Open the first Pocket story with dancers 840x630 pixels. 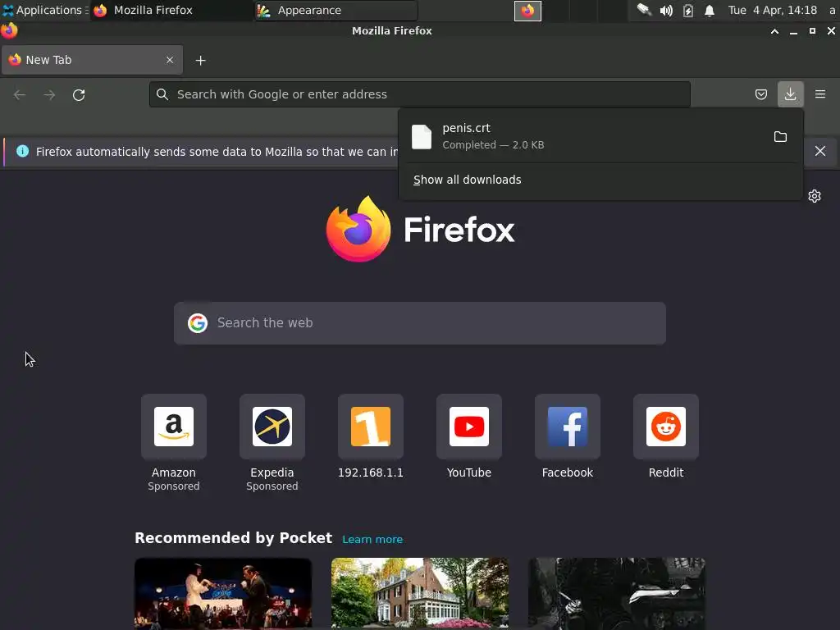pos(223,594)
